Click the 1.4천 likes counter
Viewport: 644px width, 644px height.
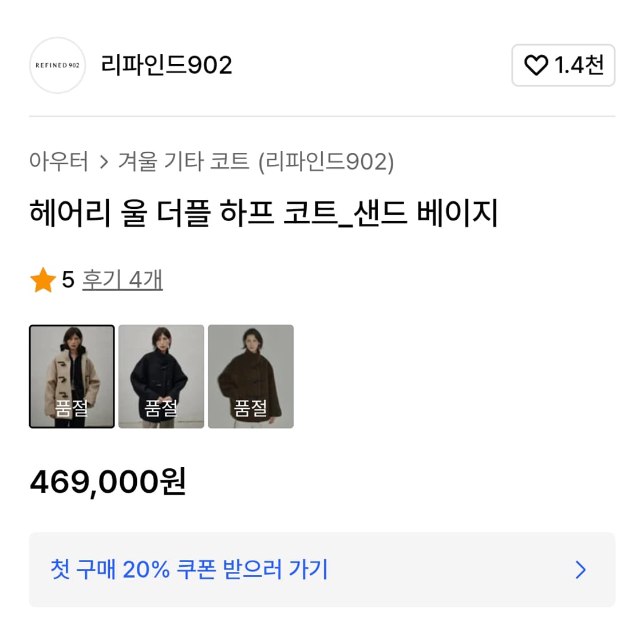pyautogui.click(x=578, y=65)
